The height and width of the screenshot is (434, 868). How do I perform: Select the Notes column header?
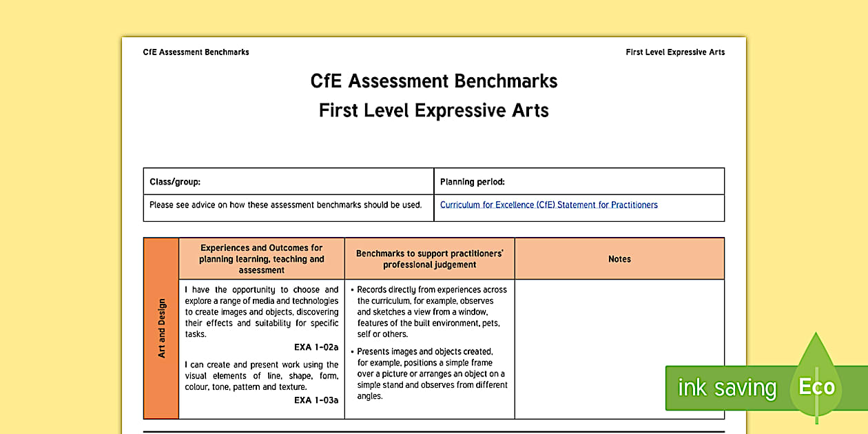(x=619, y=259)
